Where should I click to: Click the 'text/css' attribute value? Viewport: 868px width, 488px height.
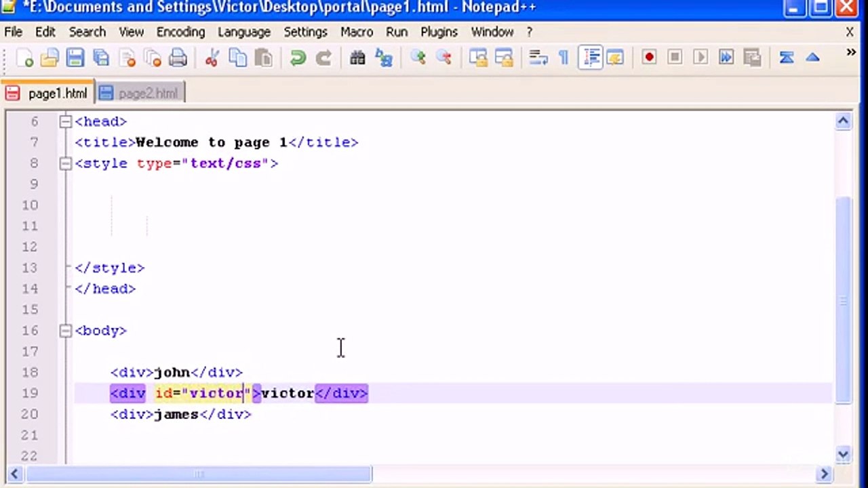tap(225, 163)
